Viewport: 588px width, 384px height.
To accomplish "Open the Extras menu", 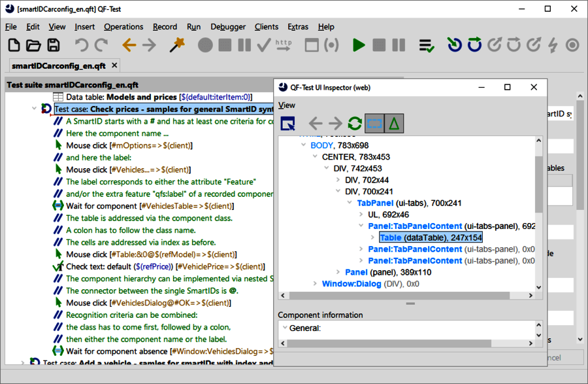I will tap(298, 27).
